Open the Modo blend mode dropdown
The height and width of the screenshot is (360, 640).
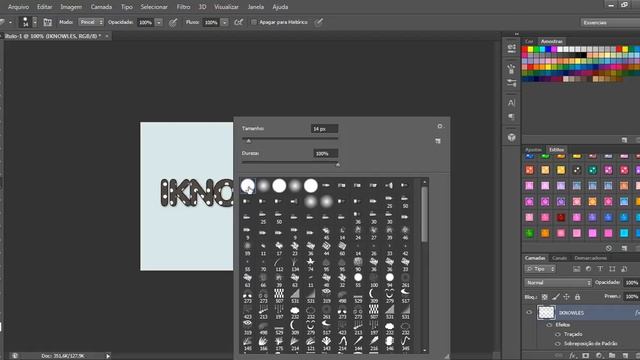tap(91, 22)
